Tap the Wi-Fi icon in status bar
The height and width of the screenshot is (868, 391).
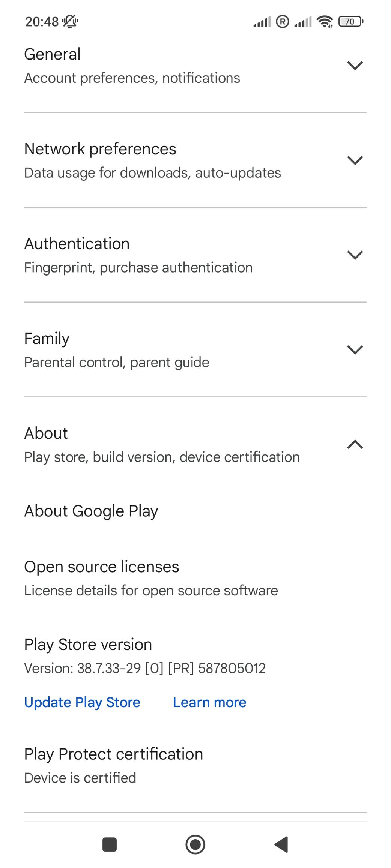325,22
